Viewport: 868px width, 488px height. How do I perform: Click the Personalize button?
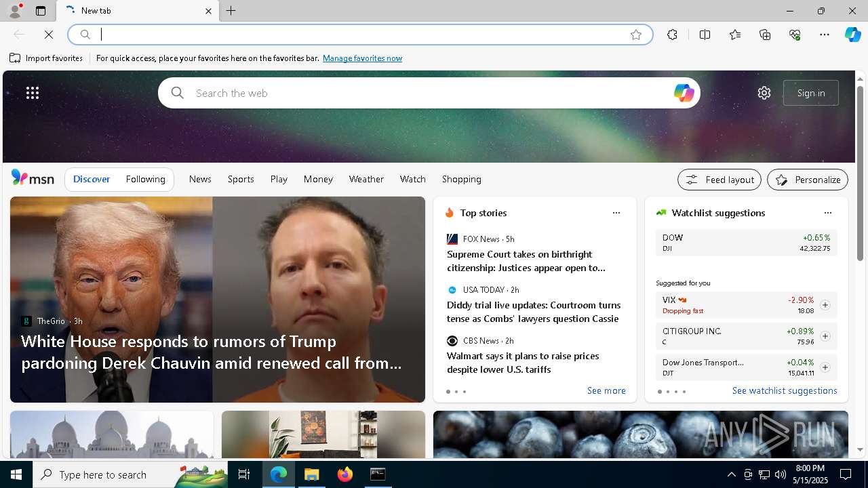[x=808, y=180]
